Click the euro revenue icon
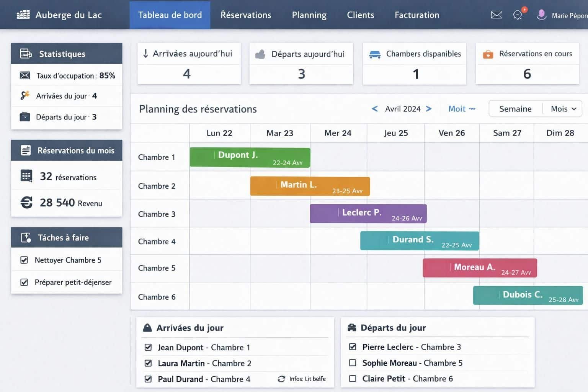Viewport: 588px width, 392px height. tap(26, 203)
